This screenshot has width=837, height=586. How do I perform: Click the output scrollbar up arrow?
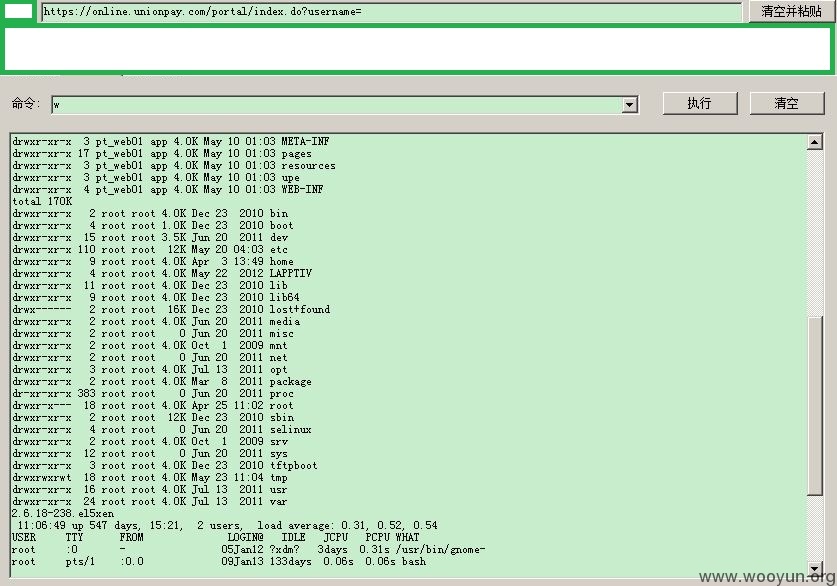814,142
